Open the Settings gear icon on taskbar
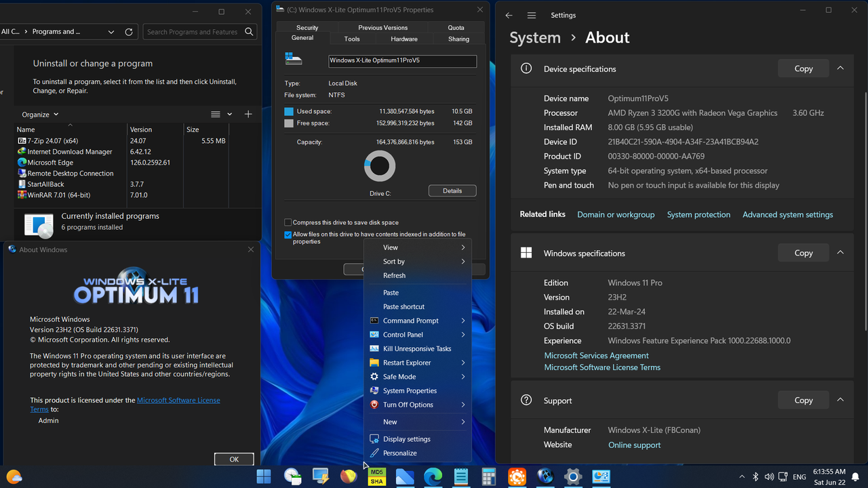The width and height of the screenshot is (868, 488). click(x=572, y=476)
